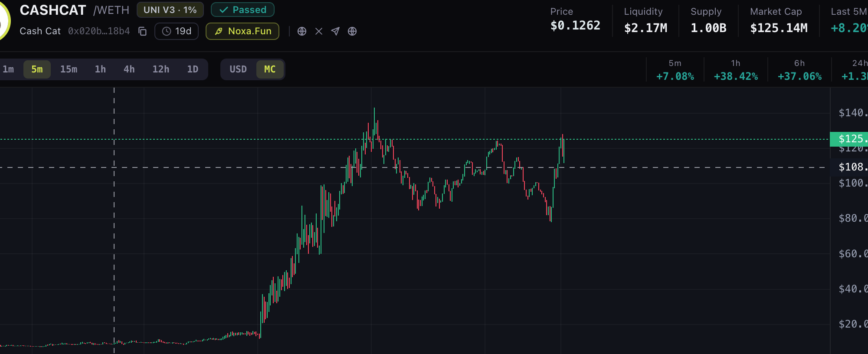Open the globe icon right of Telegram icon
Viewport: 868px width, 354px height.
click(x=352, y=31)
